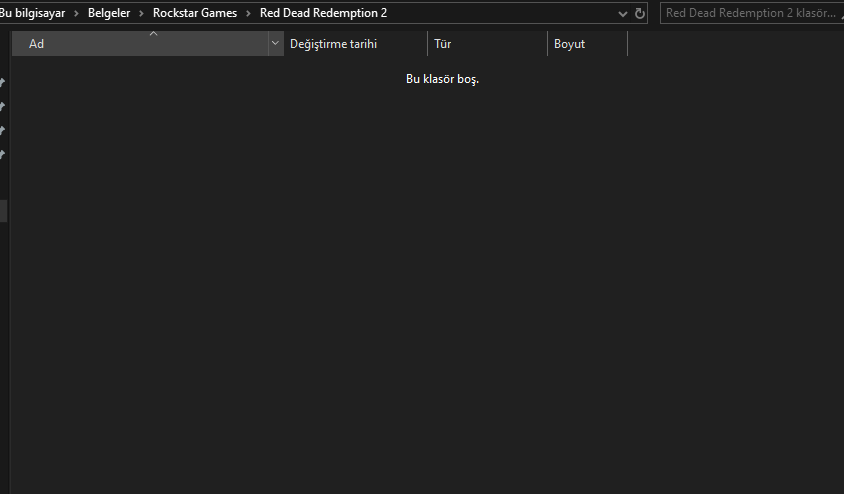Expand chevron after Belgeler breadcrumb

click(141, 13)
